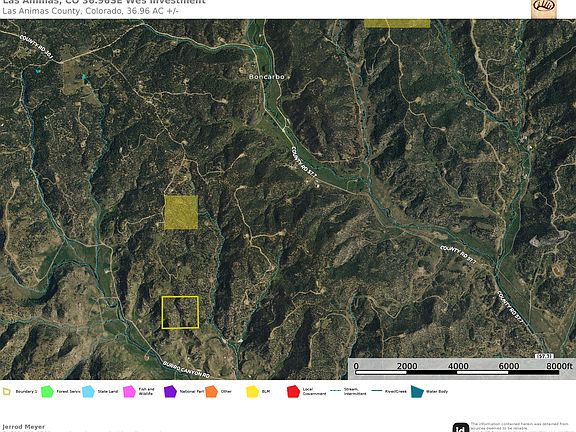Click the Boncarbo place label
Screen dimensions: 576x432
pyautogui.click(x=267, y=77)
